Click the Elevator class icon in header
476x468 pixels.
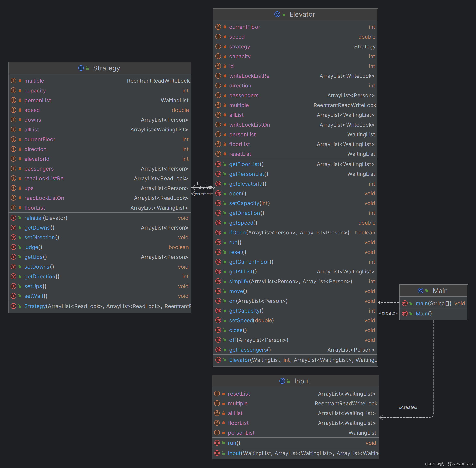pyautogui.click(x=277, y=14)
